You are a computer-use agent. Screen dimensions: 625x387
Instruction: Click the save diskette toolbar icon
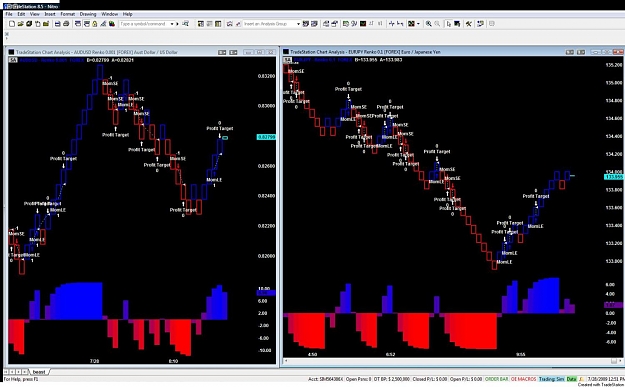pos(57,24)
